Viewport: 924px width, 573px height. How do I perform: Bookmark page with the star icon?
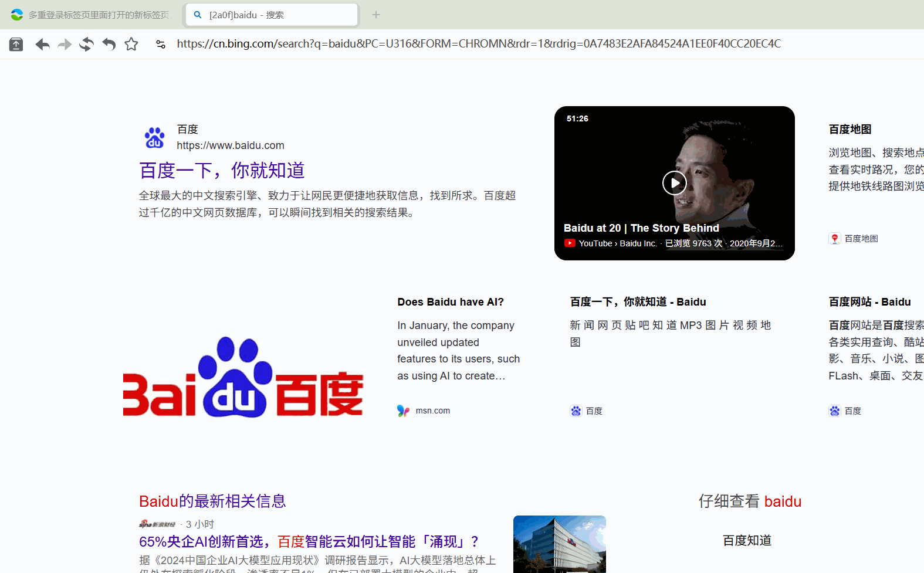(x=131, y=45)
